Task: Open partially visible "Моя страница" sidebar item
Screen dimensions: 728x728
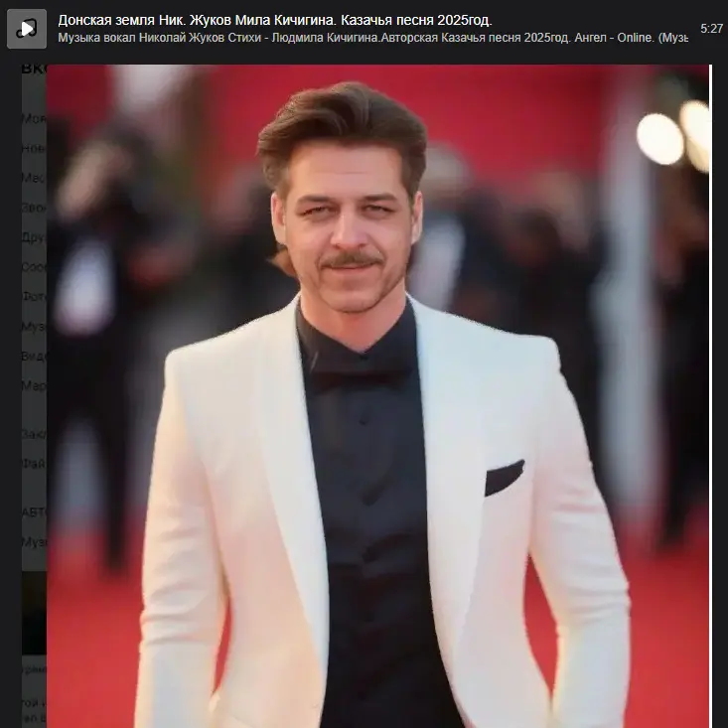Action: [x=33, y=118]
